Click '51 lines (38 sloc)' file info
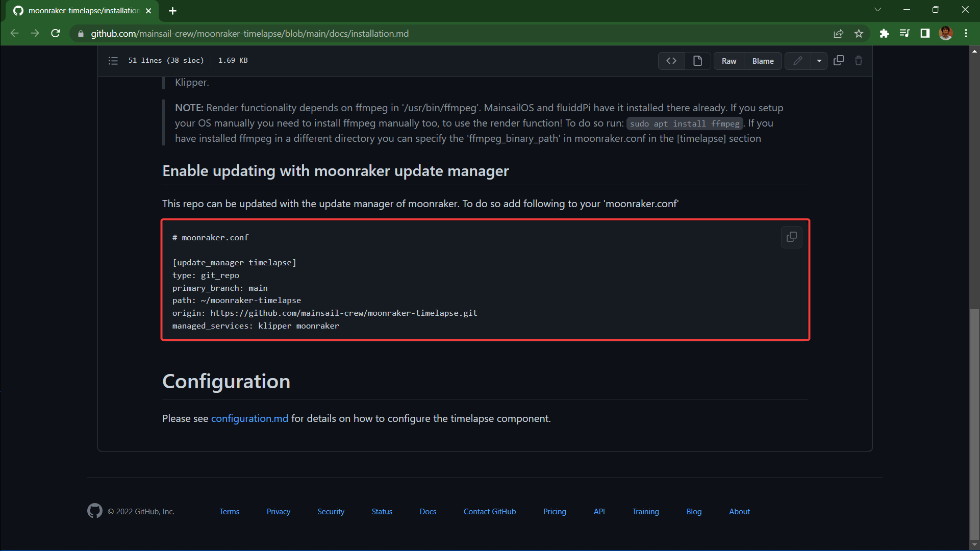This screenshot has height=551, width=980. (166, 60)
